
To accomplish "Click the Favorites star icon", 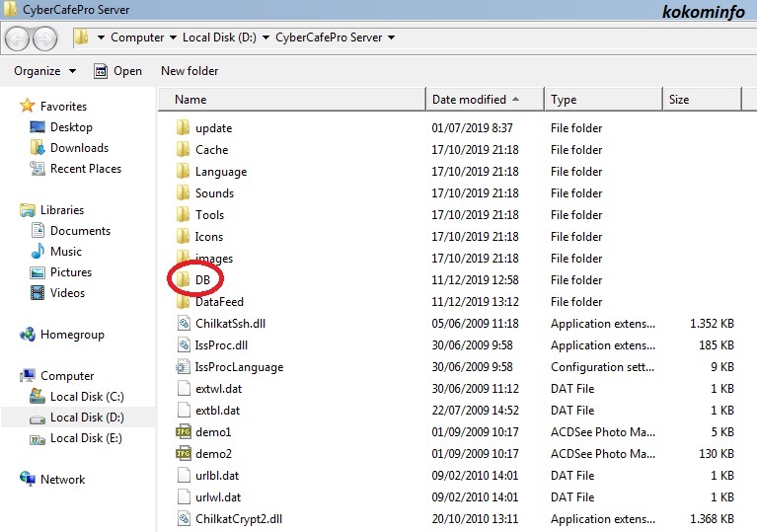I will (x=28, y=106).
